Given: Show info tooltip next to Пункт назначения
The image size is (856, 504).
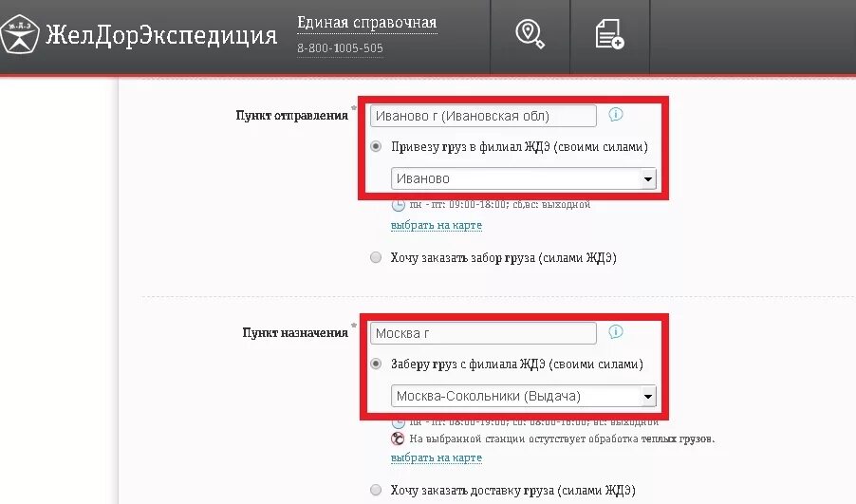Looking at the screenshot, I should tap(615, 331).
